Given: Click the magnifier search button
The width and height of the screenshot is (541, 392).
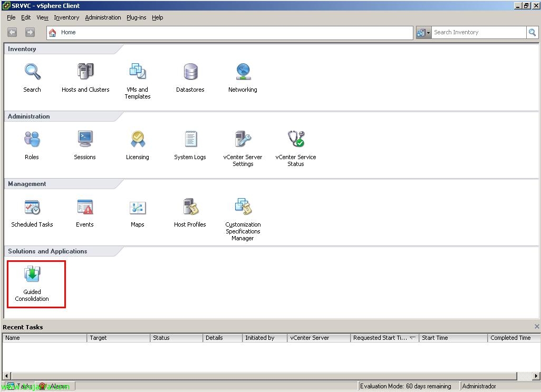Looking at the screenshot, I should point(532,33).
